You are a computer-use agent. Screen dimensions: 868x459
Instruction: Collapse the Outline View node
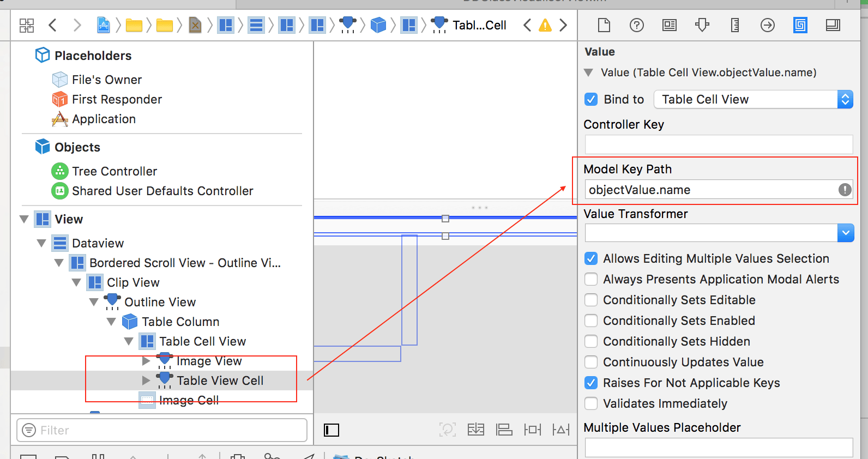94,302
